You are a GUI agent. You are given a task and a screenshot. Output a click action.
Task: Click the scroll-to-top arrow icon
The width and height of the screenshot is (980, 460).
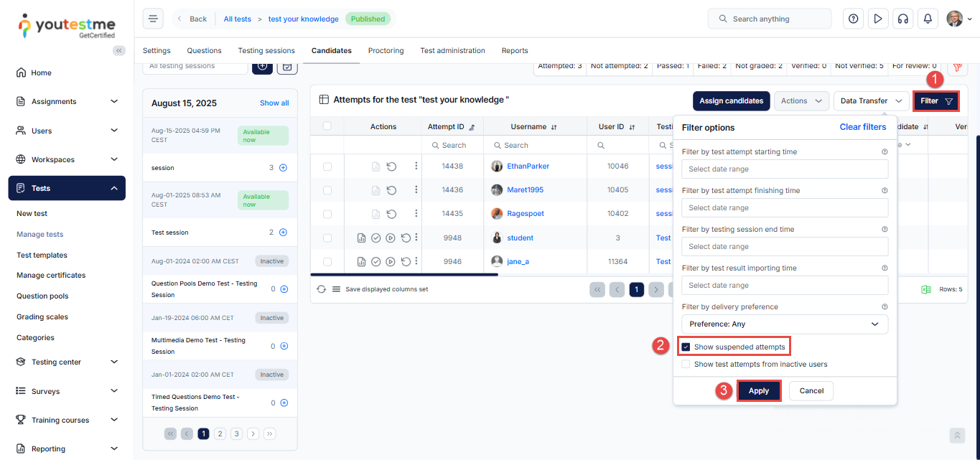956,436
